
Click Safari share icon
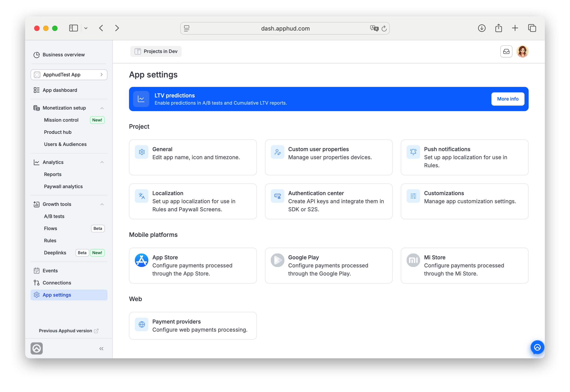[x=499, y=28]
